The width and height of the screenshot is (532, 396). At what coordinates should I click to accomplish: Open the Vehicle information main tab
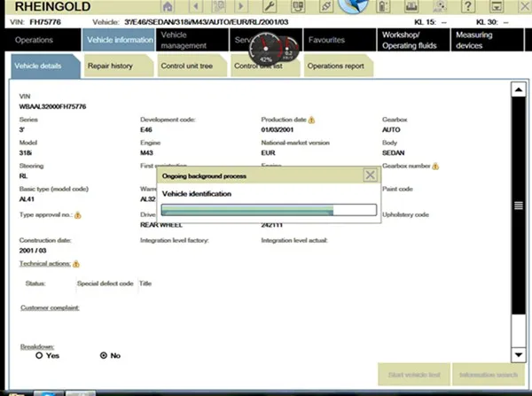[119, 40]
